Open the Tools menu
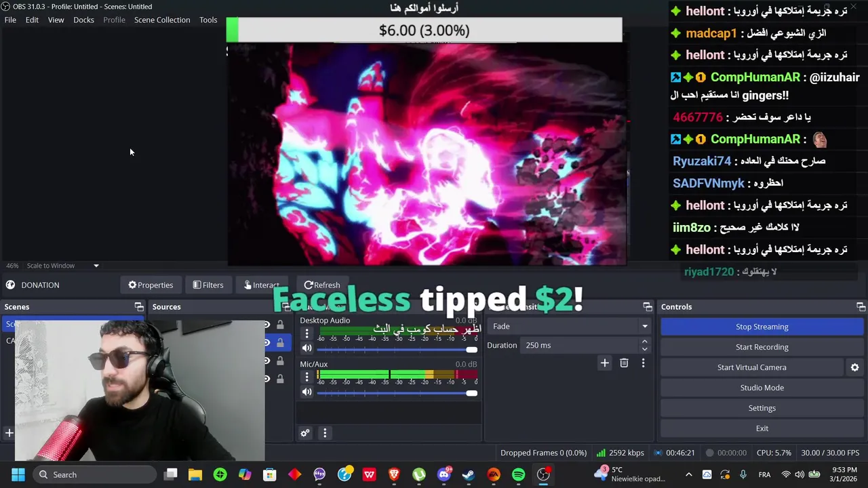This screenshot has width=868, height=488. 208,20
